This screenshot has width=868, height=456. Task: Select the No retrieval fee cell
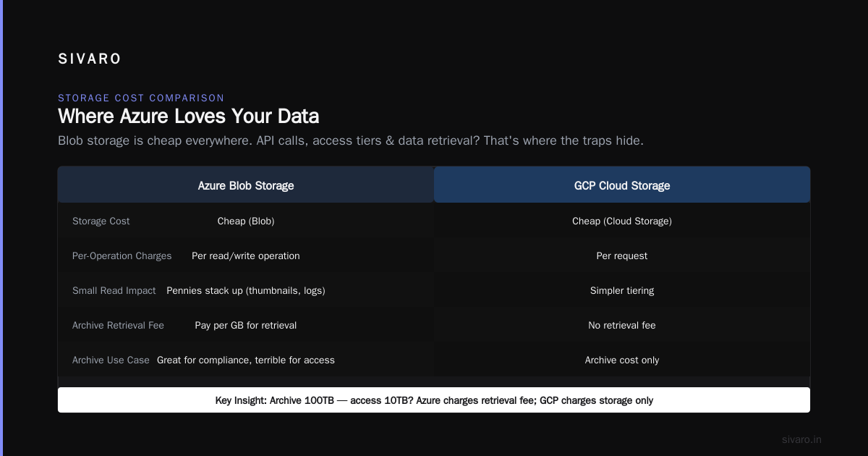coord(622,325)
